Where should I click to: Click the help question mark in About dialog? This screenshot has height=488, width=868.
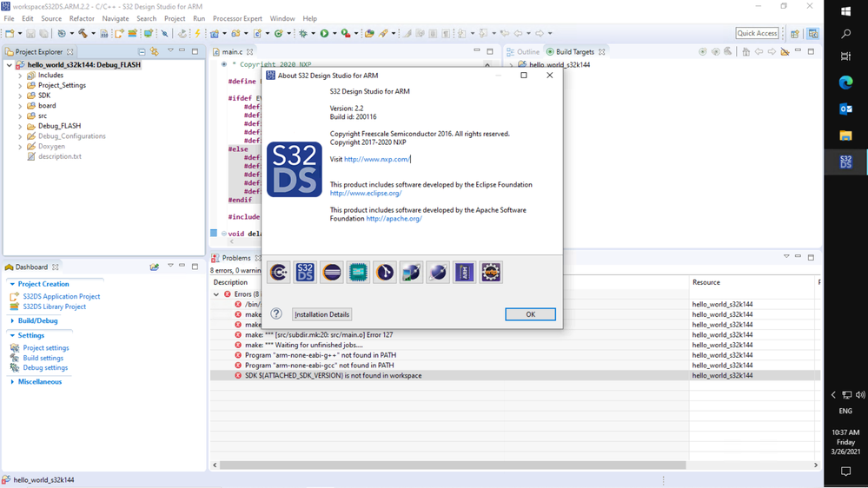click(x=276, y=313)
